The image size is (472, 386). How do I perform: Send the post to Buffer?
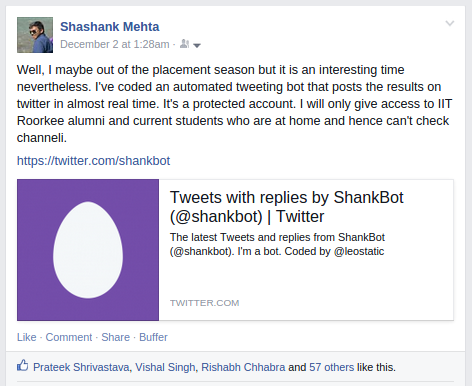click(x=153, y=337)
